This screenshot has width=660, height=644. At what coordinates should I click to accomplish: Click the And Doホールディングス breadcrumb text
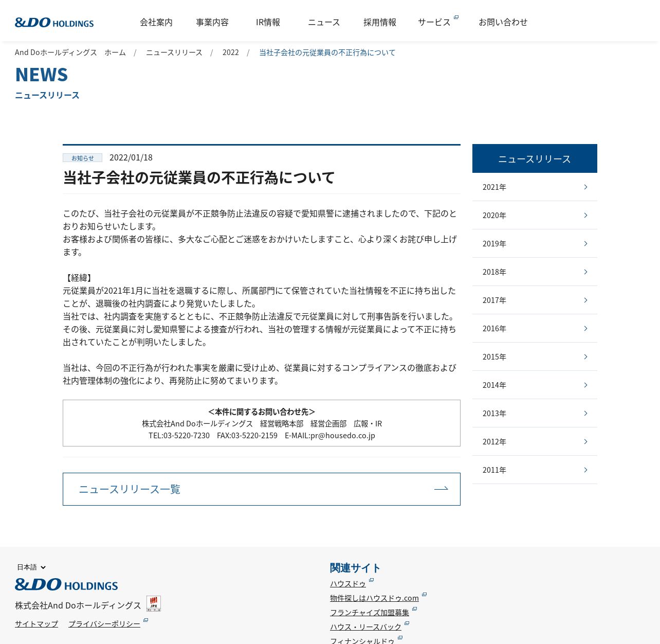click(56, 52)
